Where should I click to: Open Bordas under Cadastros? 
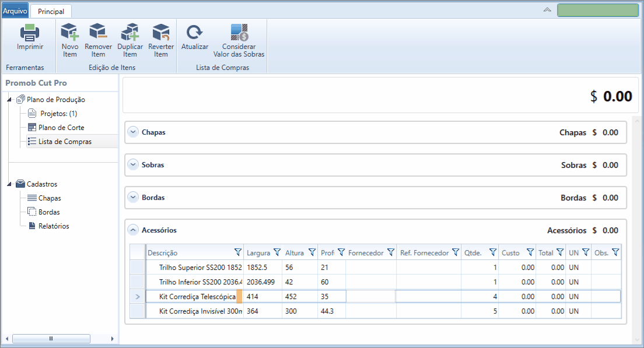pyautogui.click(x=49, y=212)
